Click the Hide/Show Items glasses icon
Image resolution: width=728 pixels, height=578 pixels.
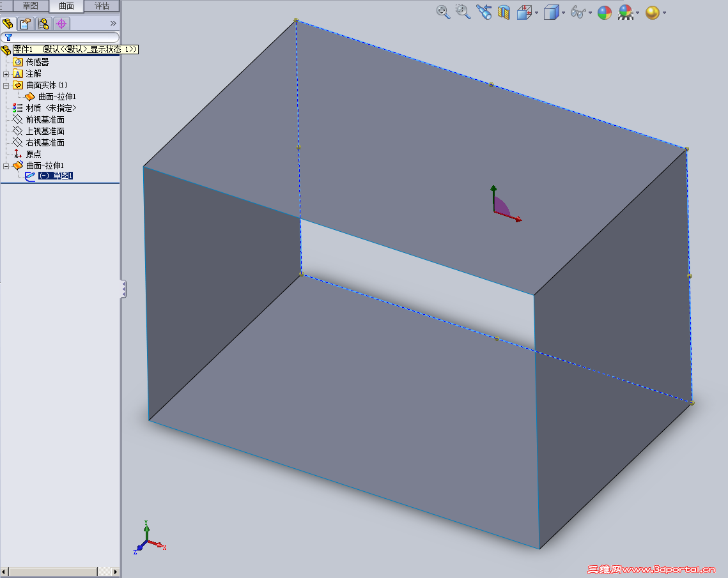[578, 13]
